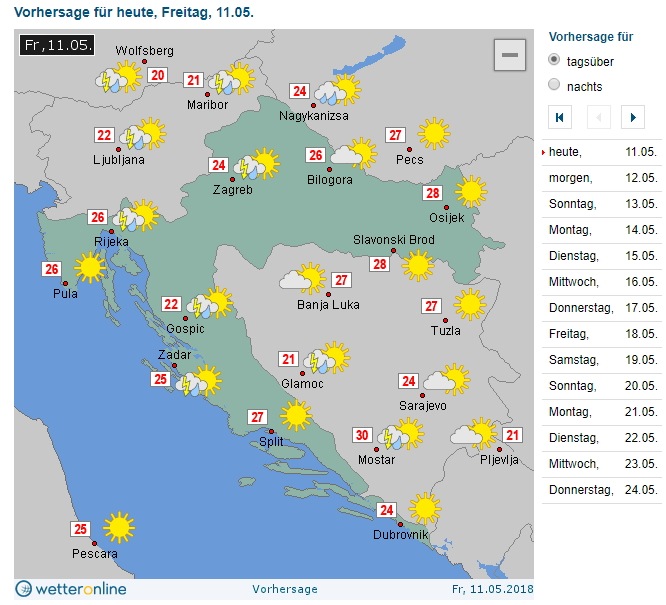Image resolution: width=666 pixels, height=605 pixels.
Task: Click the Ljubljana city label
Action: coord(119,159)
